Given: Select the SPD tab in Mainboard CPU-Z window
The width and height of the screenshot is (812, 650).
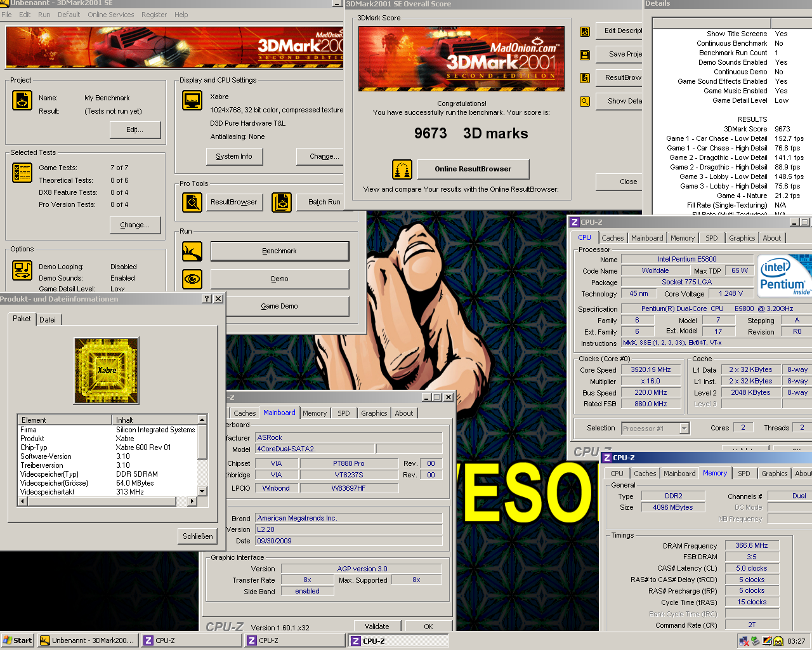Looking at the screenshot, I should pos(344,413).
